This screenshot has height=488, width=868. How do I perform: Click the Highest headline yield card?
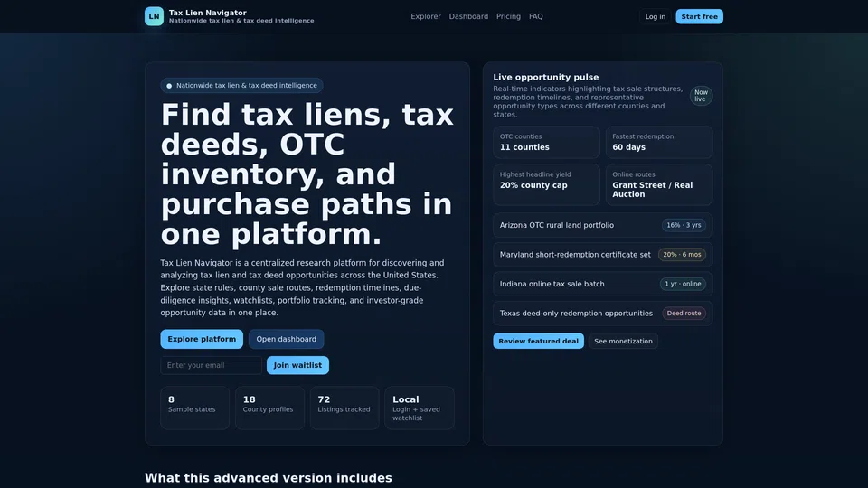(x=546, y=184)
